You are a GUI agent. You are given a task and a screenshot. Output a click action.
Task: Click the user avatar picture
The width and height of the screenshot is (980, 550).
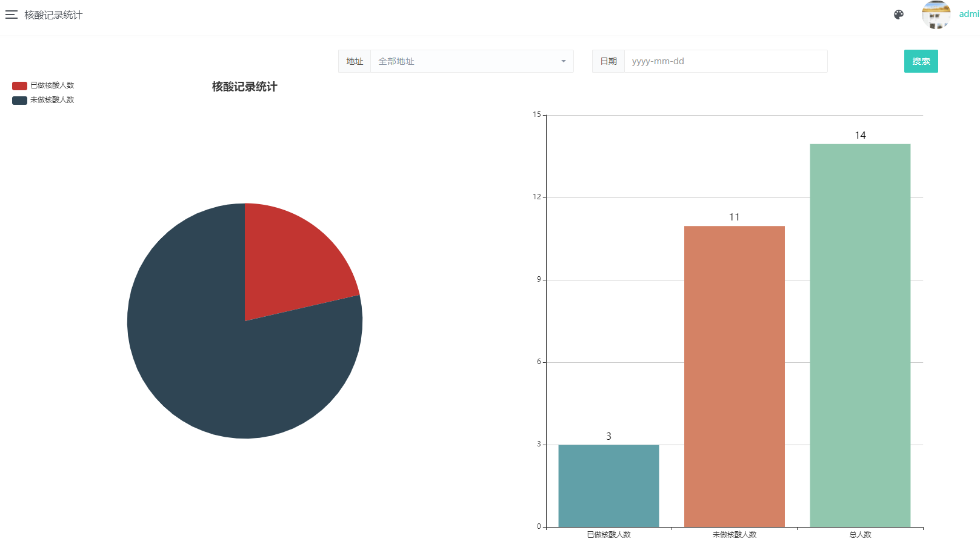(936, 15)
